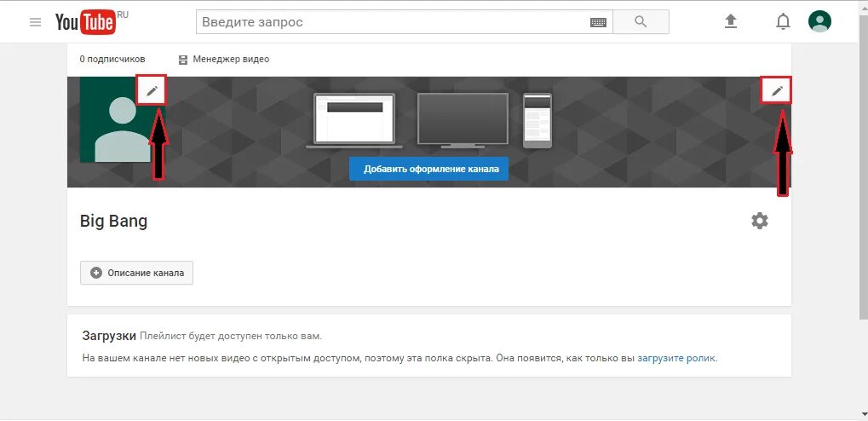Click the phone preview image in banner
Screen dimensions: 868x421
tap(537, 121)
